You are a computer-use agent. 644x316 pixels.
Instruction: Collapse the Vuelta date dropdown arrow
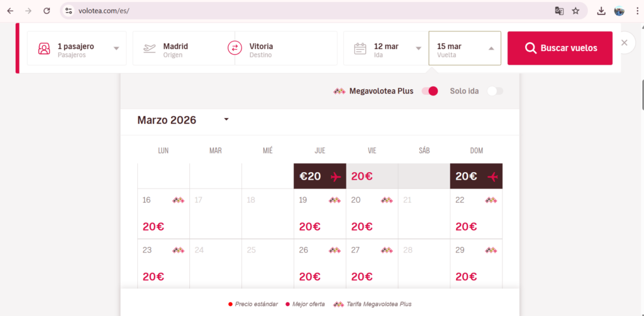(x=491, y=48)
